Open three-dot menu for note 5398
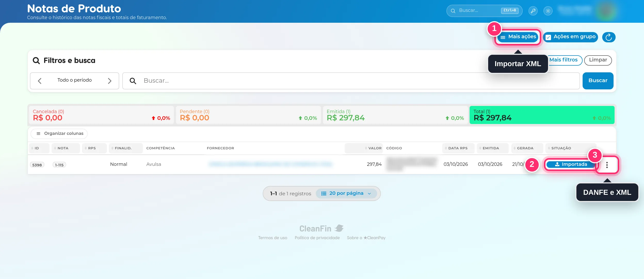The width and height of the screenshot is (644, 279). pyautogui.click(x=607, y=165)
